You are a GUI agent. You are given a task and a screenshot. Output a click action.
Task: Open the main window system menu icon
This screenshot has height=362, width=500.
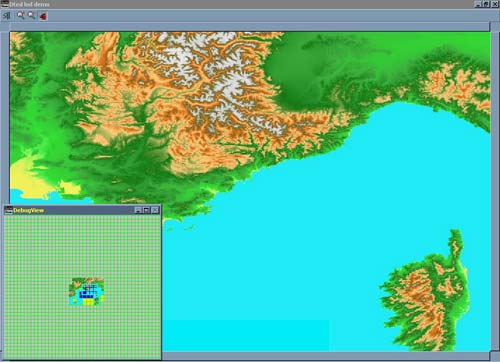(x=4, y=4)
